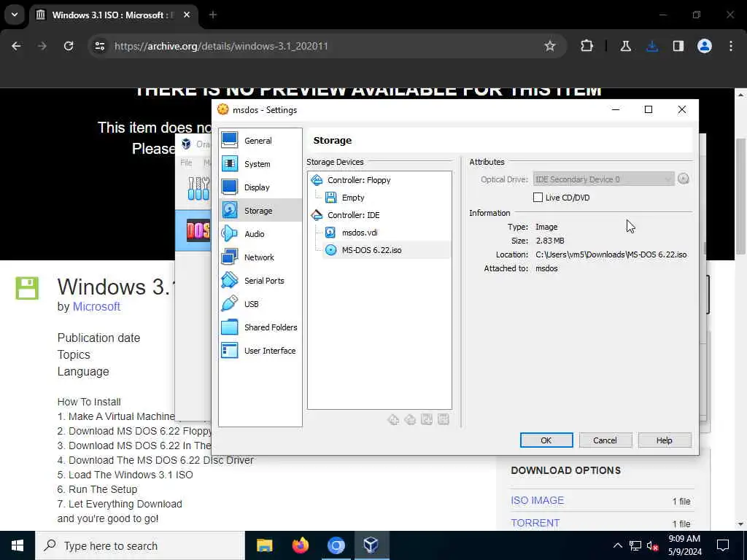Confirm settings with the OK button

[546, 440]
